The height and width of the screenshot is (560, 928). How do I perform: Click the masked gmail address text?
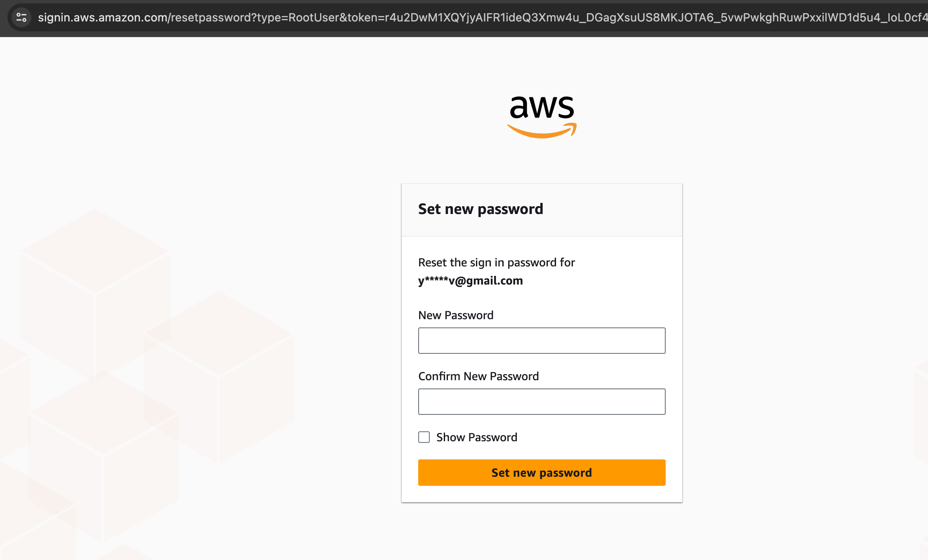pos(471,281)
